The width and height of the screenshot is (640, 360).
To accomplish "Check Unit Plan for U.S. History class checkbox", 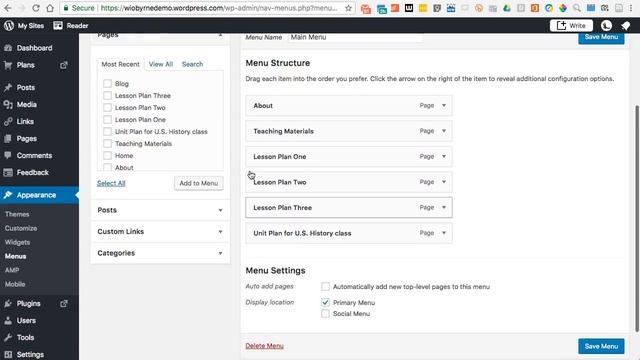I will [107, 131].
